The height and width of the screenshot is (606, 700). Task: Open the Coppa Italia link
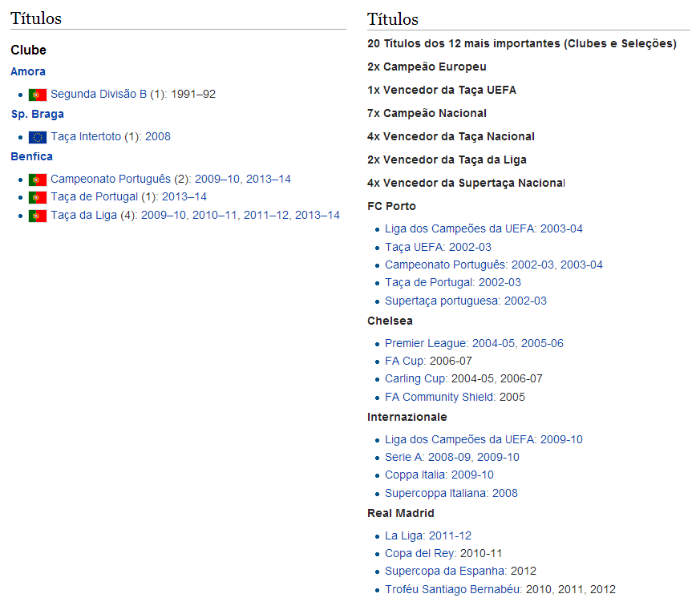(x=415, y=475)
